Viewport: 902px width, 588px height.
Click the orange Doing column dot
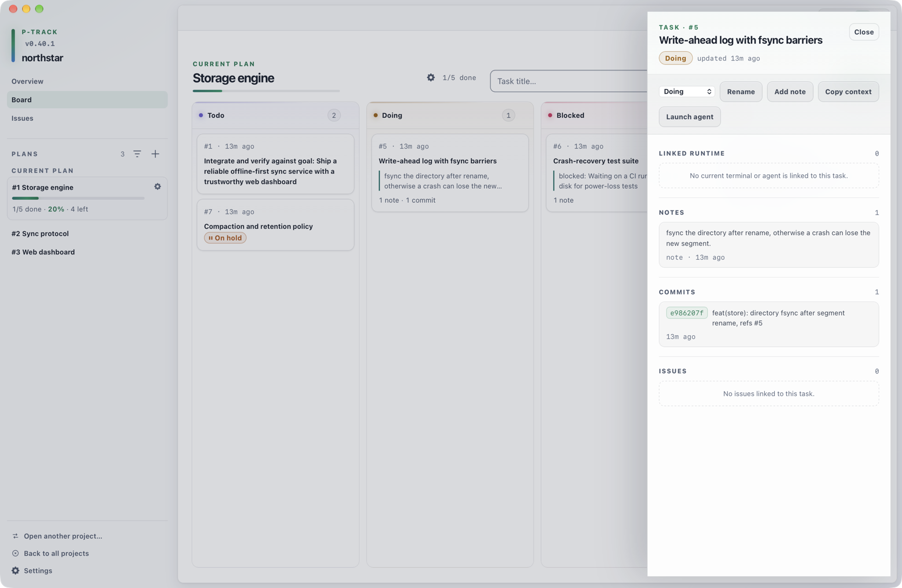pyautogui.click(x=375, y=115)
